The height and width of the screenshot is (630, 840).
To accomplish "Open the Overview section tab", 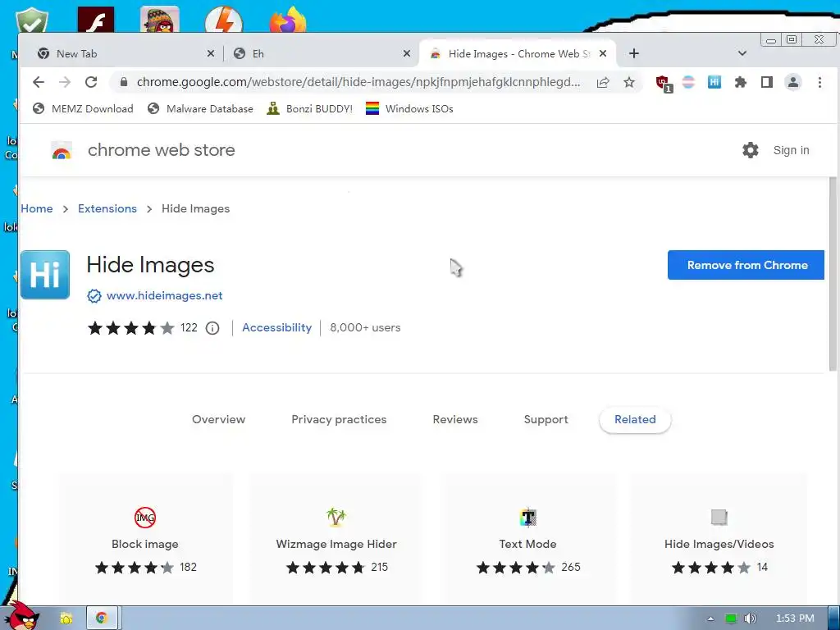I will (x=218, y=419).
